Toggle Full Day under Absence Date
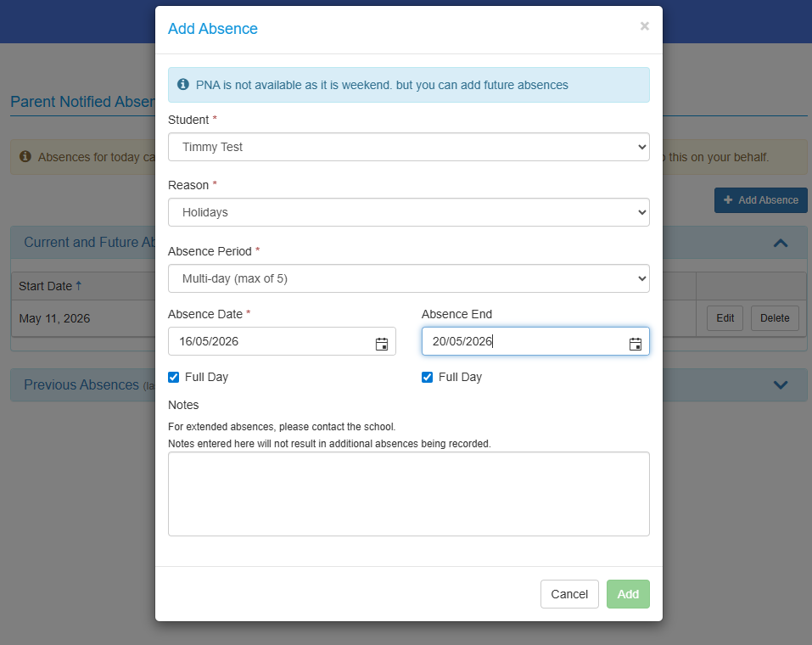The height and width of the screenshot is (645, 812). tap(173, 377)
